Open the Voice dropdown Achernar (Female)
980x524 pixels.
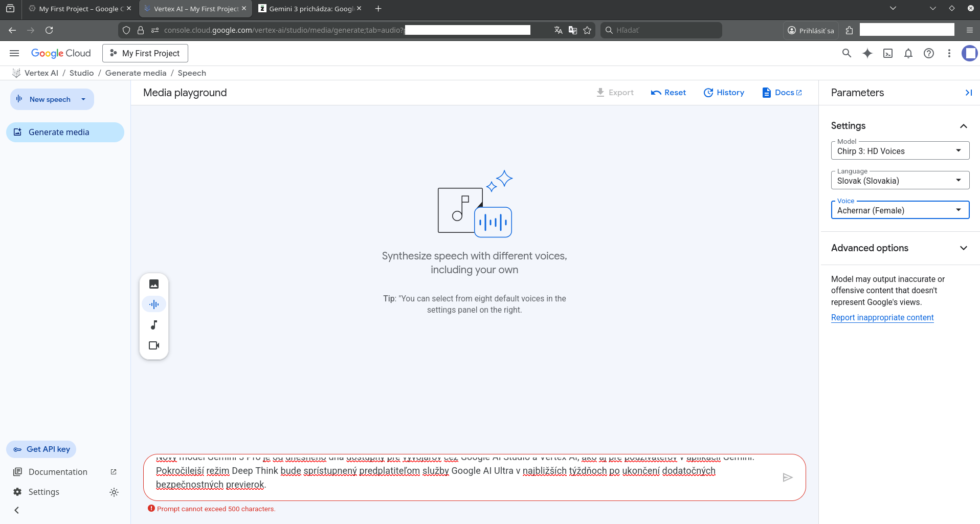pyautogui.click(x=900, y=210)
